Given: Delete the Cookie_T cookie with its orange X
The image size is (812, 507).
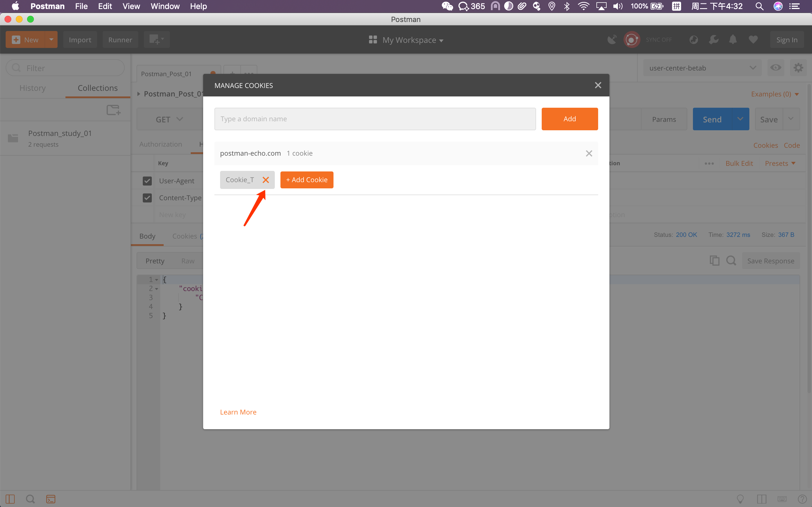Looking at the screenshot, I should [x=266, y=180].
